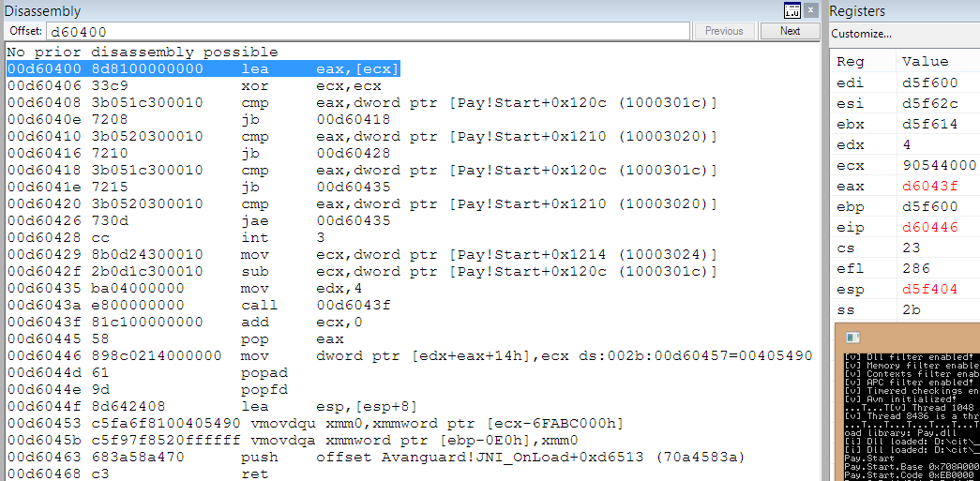Click the window options icon in Disassembly title bar
Viewport: 980px width, 481px height.
792,10
